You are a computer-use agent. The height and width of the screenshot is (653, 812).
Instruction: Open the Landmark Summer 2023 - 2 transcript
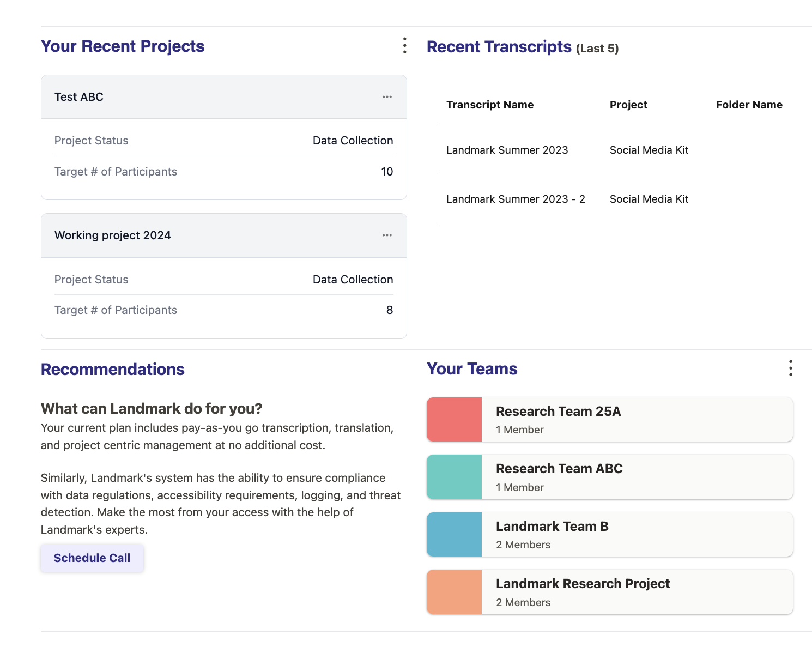516,199
